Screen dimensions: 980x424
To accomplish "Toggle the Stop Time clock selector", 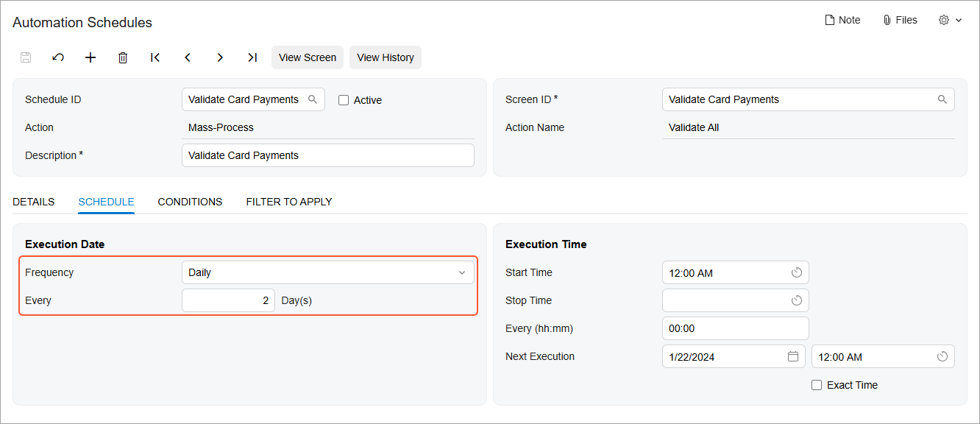I will [x=796, y=300].
